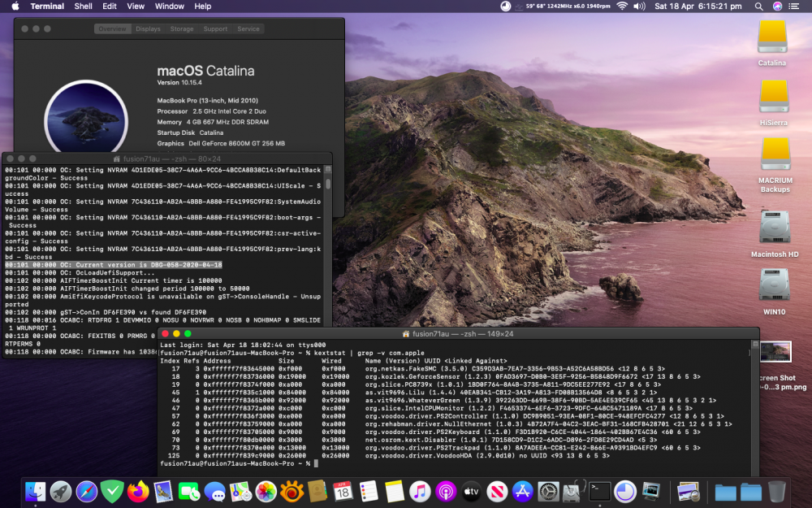The image size is (812, 508).
Task: Select the Macintosh HD desktop icon
Action: pos(775,228)
